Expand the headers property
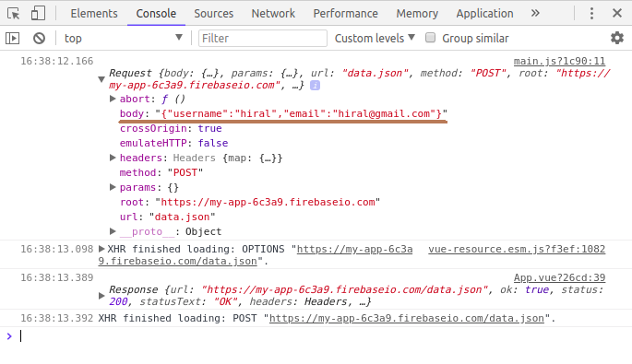 [x=113, y=158]
